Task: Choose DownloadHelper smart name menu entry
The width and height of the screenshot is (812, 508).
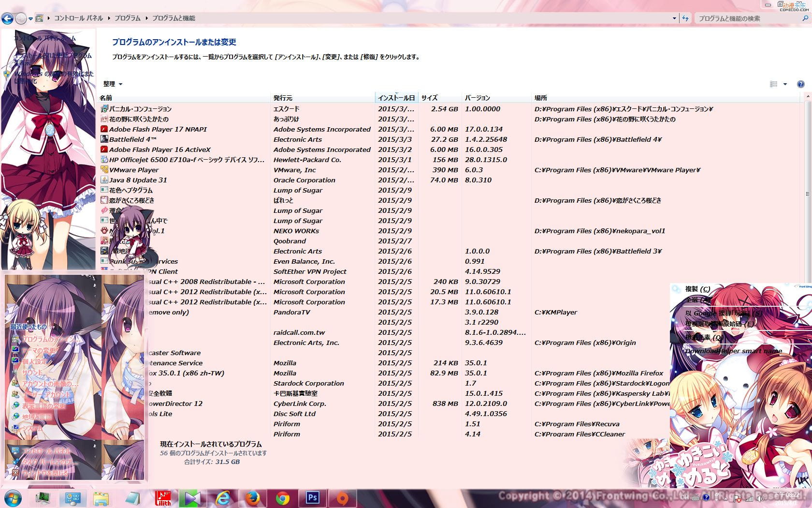Action: click(x=733, y=351)
